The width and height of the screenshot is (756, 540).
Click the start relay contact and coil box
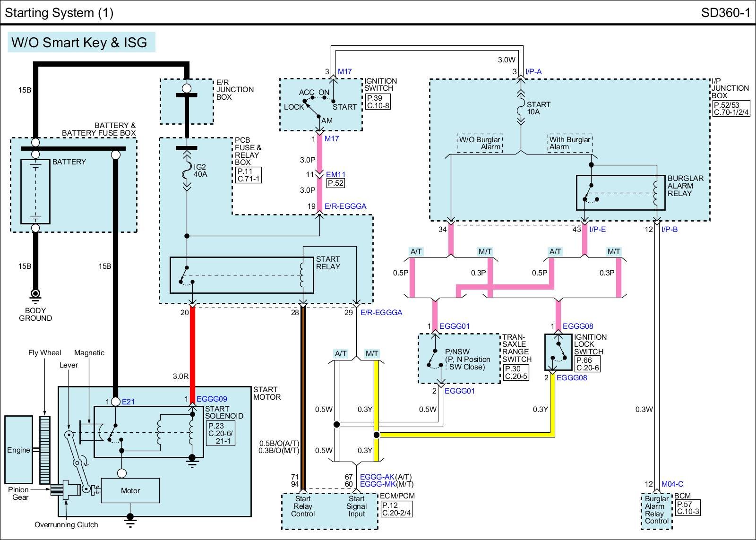click(241, 275)
